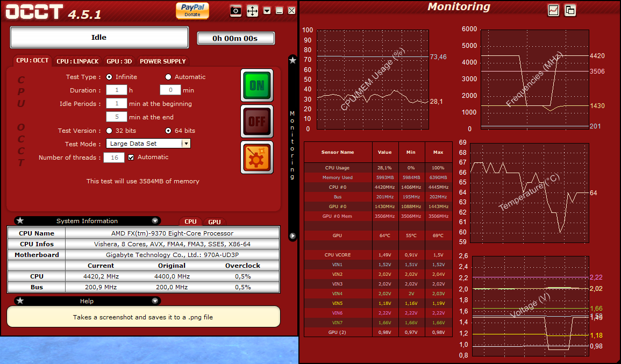621x364 pixels.
Task: Click the star on the Help header
Action: (x=20, y=301)
